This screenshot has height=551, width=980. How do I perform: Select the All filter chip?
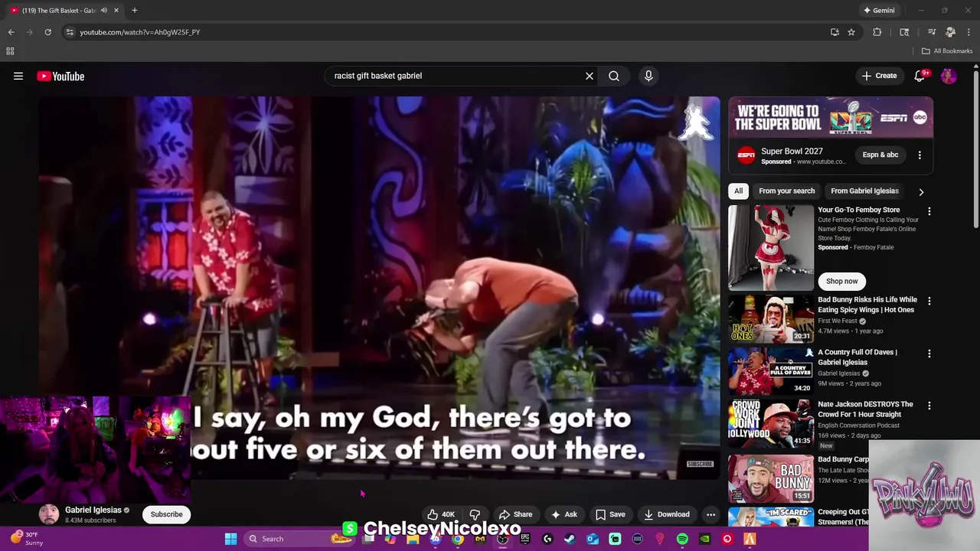point(738,191)
